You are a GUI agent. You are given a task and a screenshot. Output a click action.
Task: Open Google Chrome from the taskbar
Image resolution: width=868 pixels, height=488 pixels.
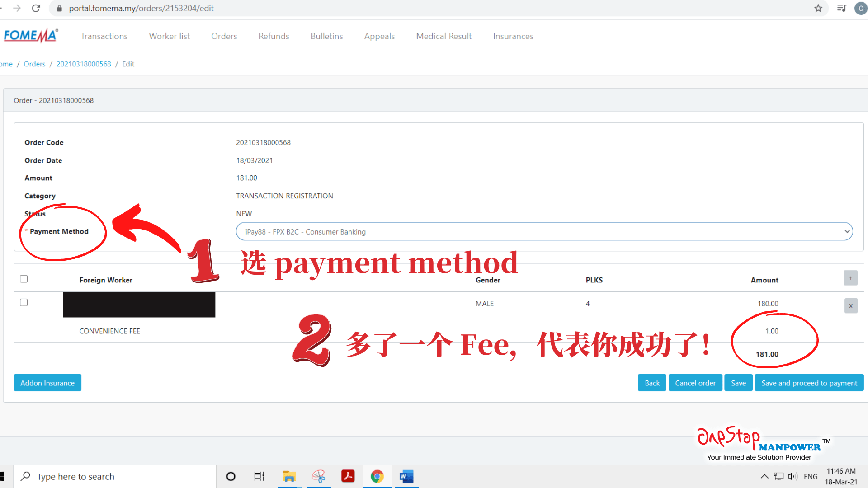[377, 476]
